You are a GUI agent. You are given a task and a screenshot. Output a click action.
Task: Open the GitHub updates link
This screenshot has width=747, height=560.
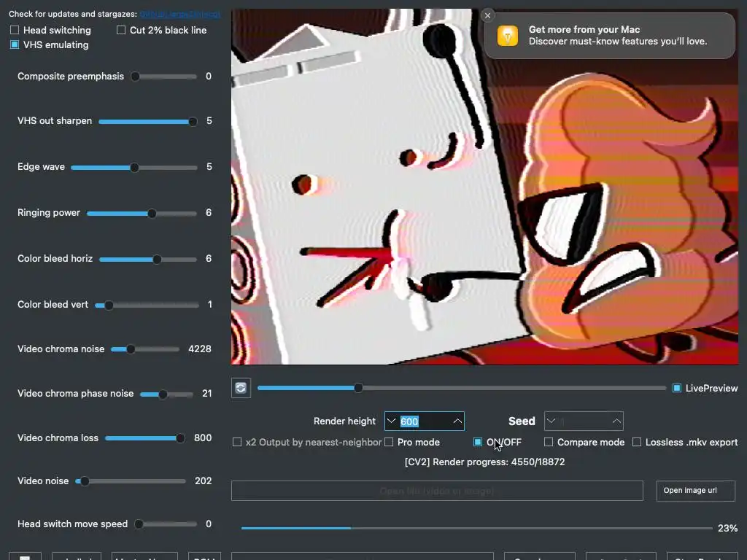point(179,15)
